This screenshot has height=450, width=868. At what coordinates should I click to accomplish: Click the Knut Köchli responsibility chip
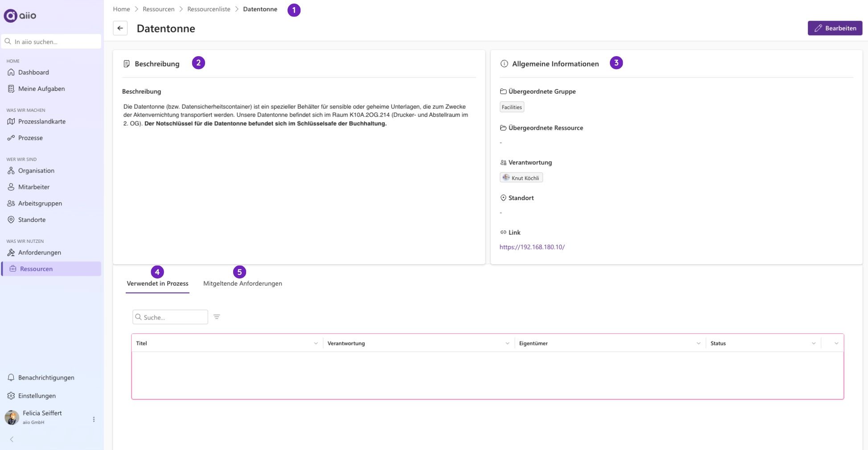click(x=521, y=178)
